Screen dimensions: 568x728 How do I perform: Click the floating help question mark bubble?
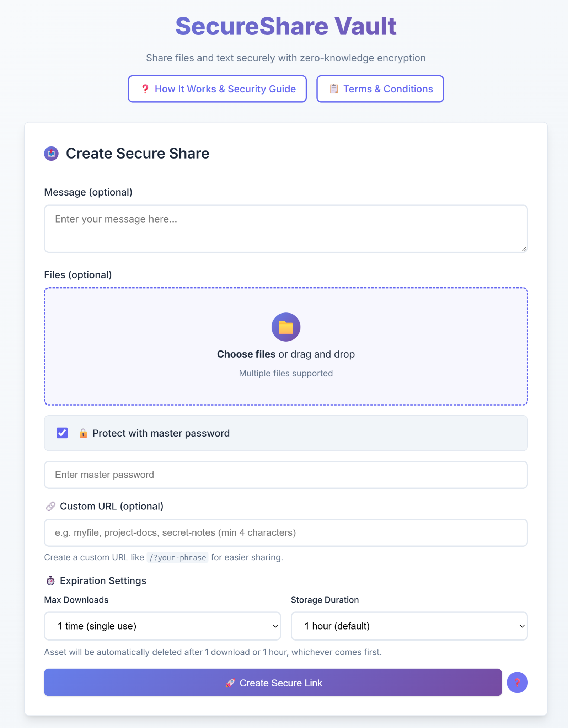pyautogui.click(x=518, y=682)
